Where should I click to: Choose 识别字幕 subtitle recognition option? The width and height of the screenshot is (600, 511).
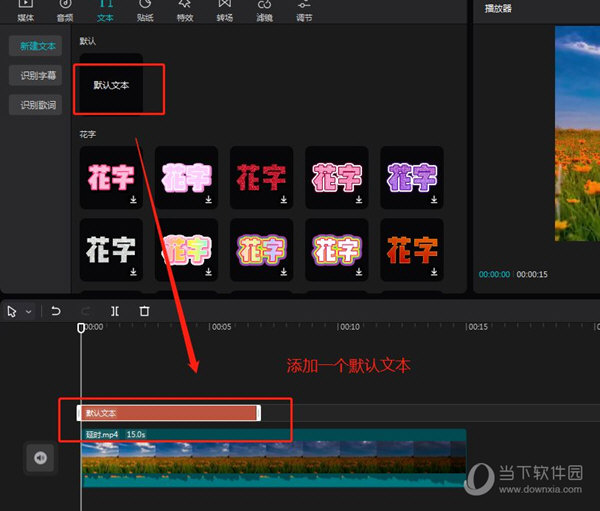pos(35,76)
